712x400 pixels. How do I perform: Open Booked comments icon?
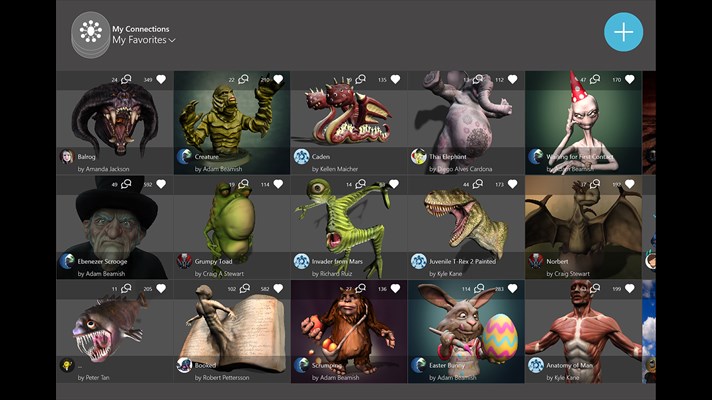[x=245, y=288]
